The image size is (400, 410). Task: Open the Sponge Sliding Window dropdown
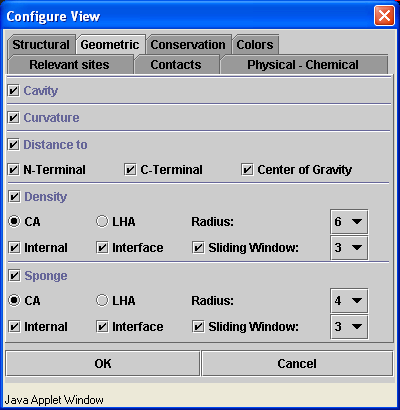349,327
